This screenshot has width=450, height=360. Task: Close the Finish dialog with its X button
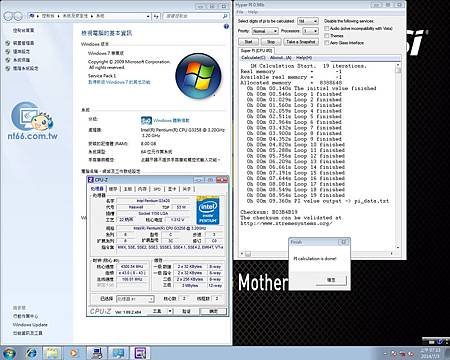tap(343, 242)
